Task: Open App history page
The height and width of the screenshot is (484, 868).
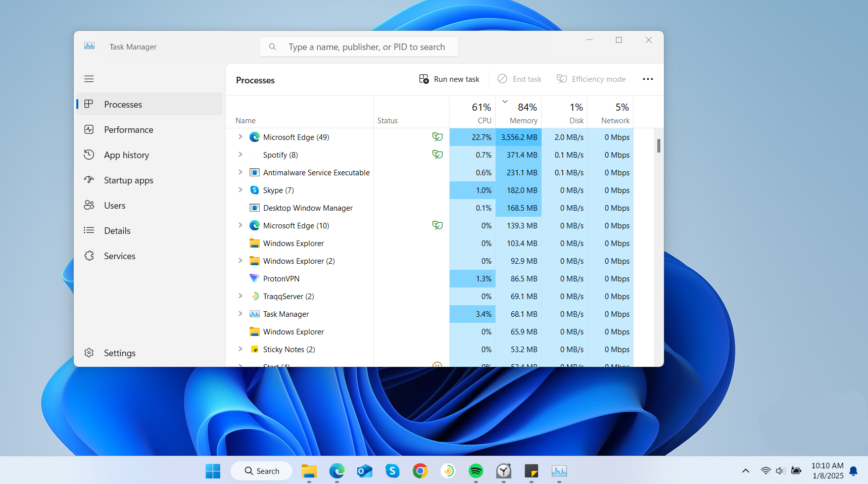Action: tap(150, 155)
